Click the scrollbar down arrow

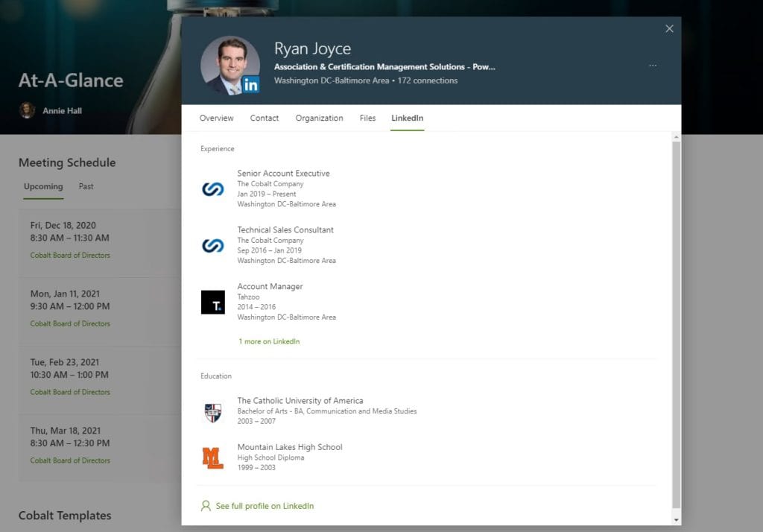pyautogui.click(x=676, y=520)
